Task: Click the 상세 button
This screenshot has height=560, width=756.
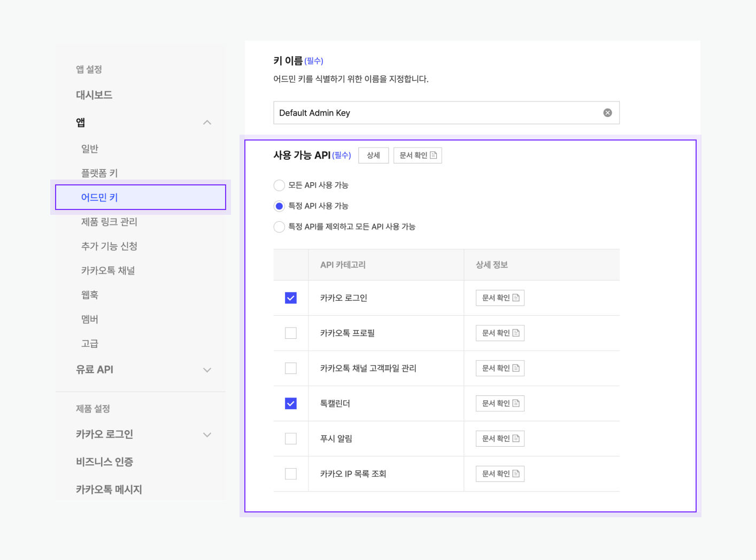Action: click(x=373, y=155)
